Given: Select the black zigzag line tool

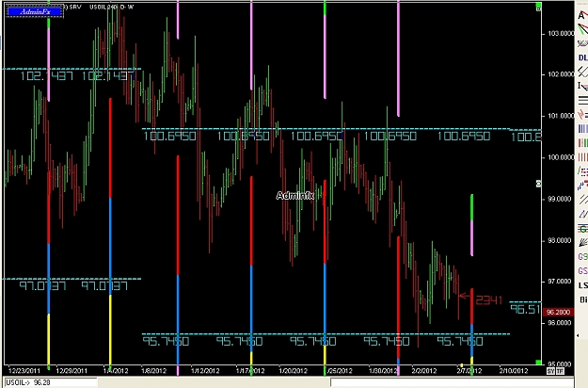Looking at the screenshot, I should pos(582,72).
